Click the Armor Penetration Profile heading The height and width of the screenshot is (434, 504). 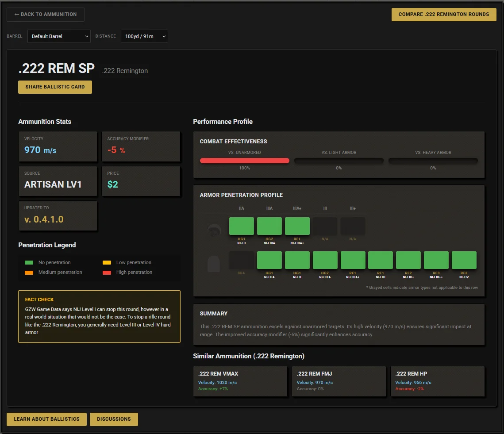point(242,195)
